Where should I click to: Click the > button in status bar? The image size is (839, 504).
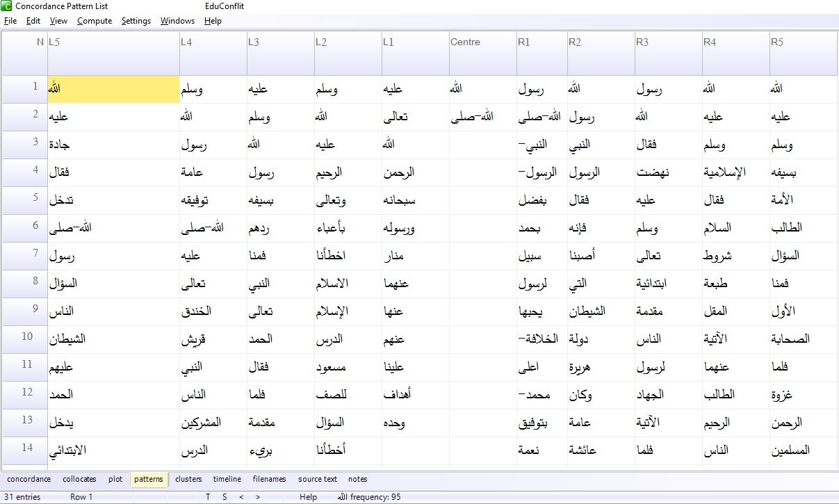point(258,497)
